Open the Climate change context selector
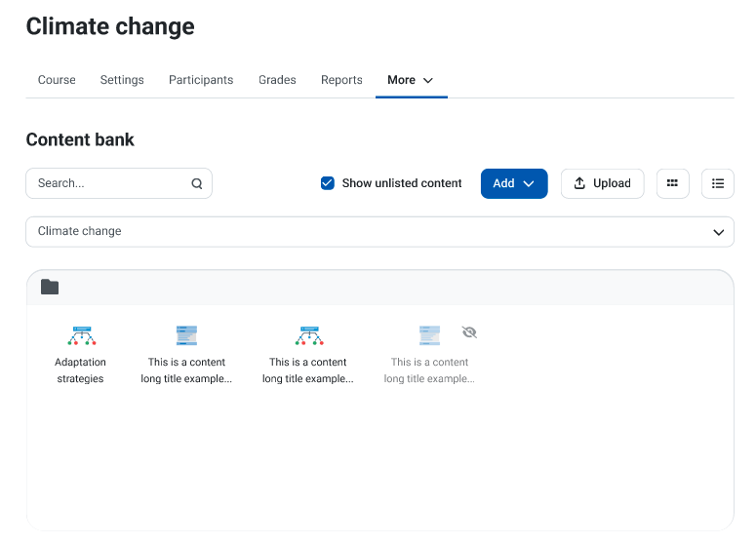 [379, 232]
